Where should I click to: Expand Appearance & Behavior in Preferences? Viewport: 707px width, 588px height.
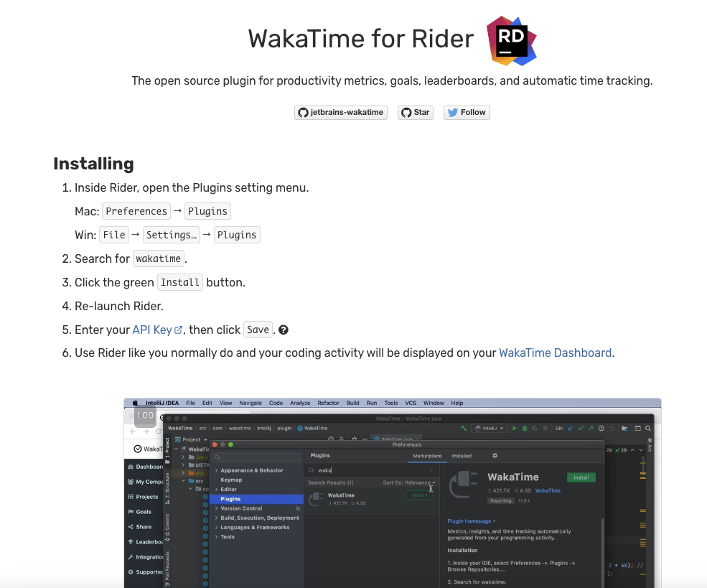[x=217, y=470]
